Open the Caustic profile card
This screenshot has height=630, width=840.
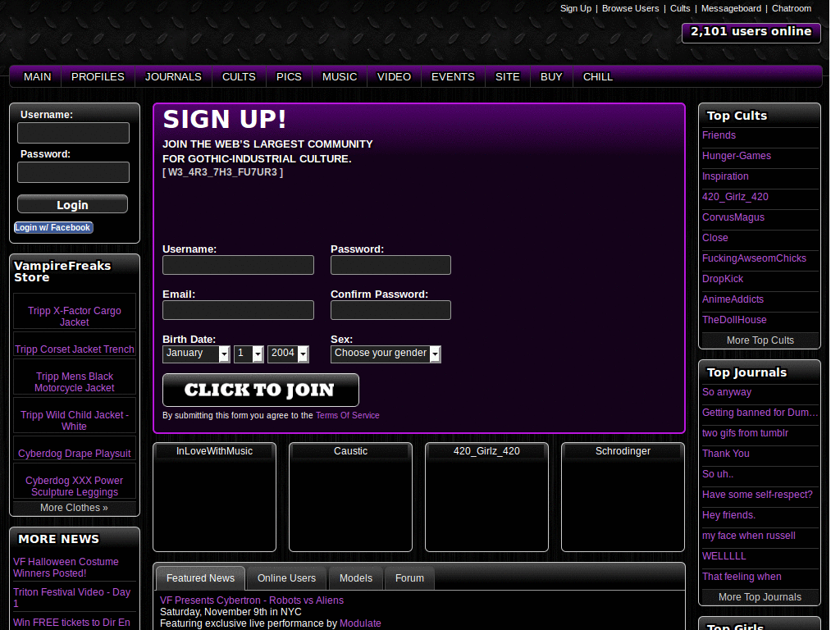point(350,497)
